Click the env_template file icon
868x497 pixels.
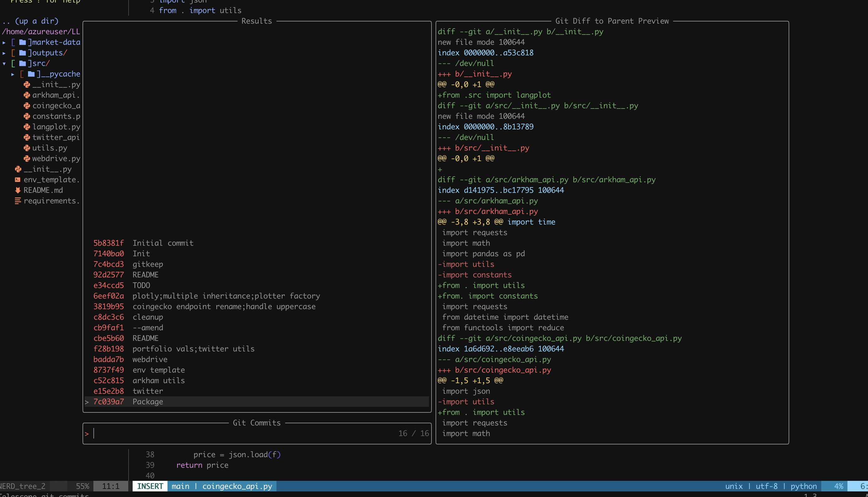(x=18, y=180)
